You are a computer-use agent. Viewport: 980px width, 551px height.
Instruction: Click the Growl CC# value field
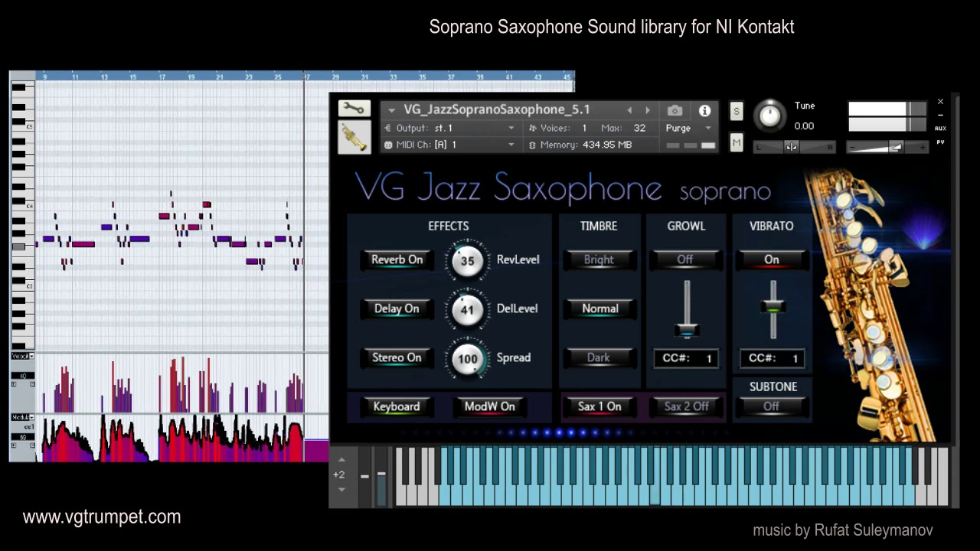pos(686,358)
